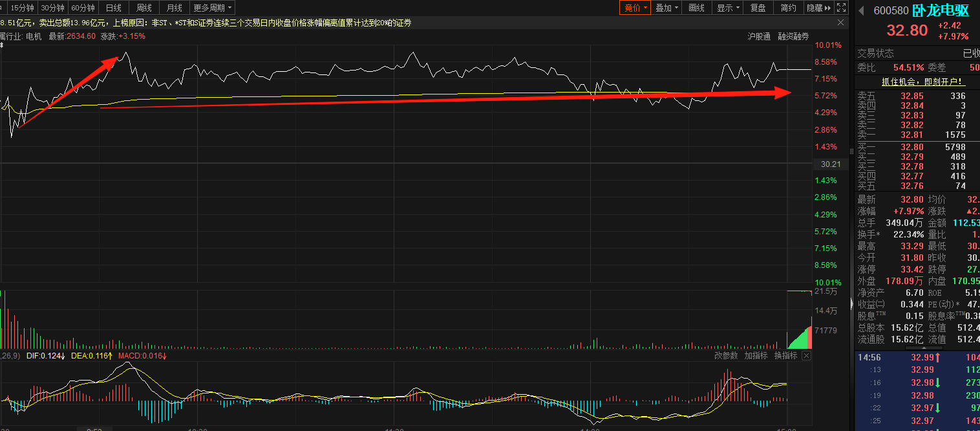Viewport: 980px width, 431px height.
Task: Select 买一 order row 32.80
Action: 917,147
